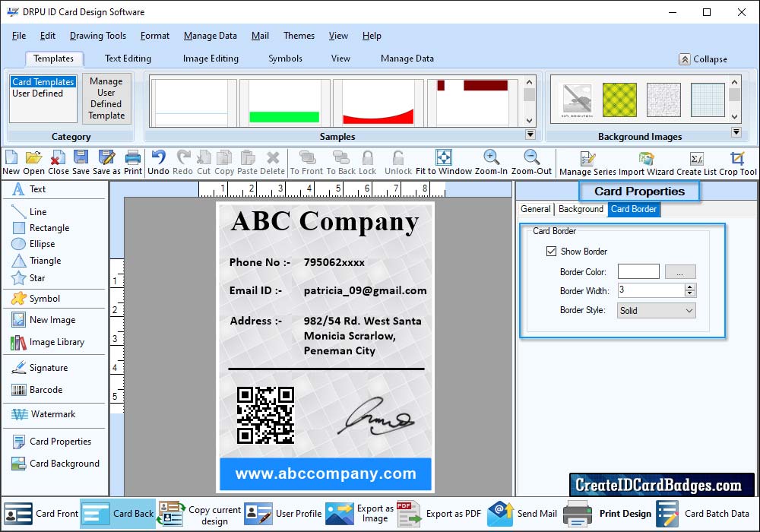
Task: Open the Drawing Tools menu
Action: click(x=98, y=36)
